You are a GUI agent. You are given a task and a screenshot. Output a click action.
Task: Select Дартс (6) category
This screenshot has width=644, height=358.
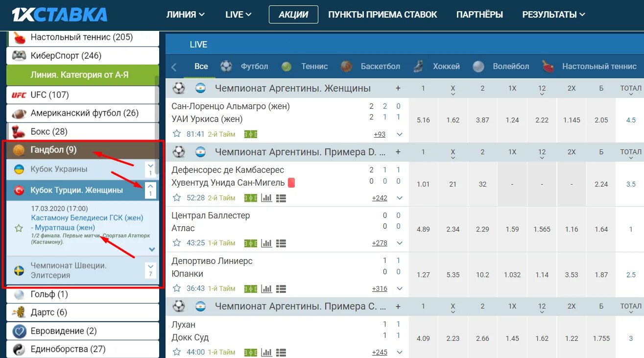tap(83, 312)
